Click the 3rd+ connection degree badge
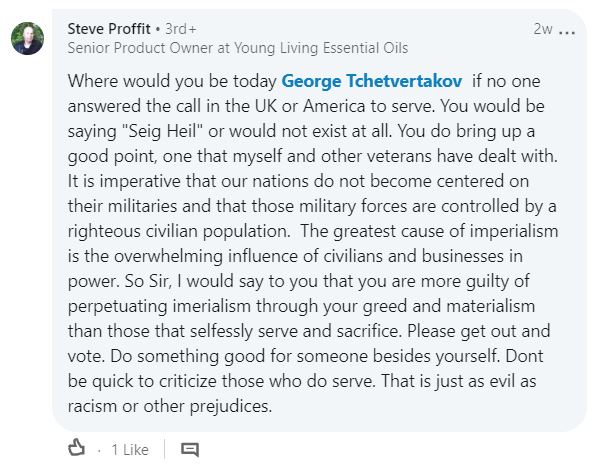Viewport: 601px width, 476px height. point(178,28)
